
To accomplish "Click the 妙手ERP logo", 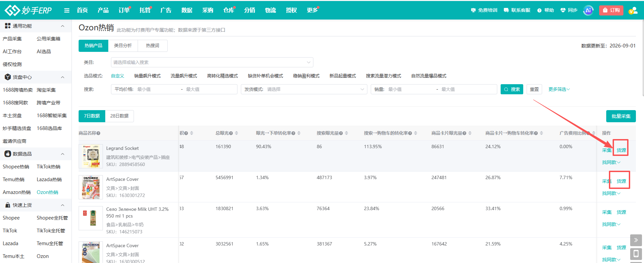I will 28,10.
